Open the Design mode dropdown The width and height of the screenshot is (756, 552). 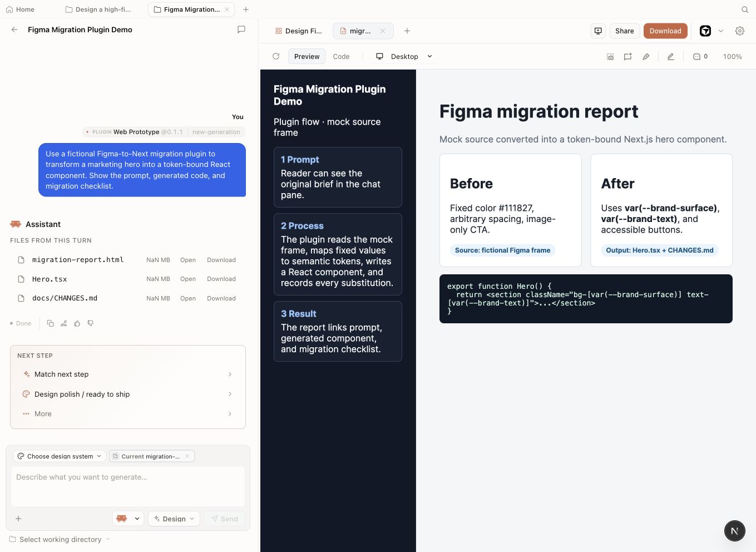pos(174,519)
